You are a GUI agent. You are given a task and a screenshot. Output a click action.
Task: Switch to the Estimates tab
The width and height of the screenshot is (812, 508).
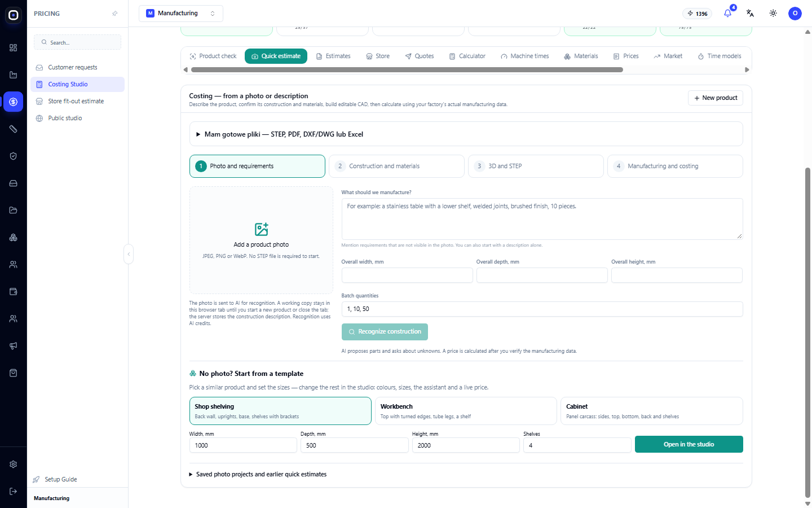click(333, 56)
